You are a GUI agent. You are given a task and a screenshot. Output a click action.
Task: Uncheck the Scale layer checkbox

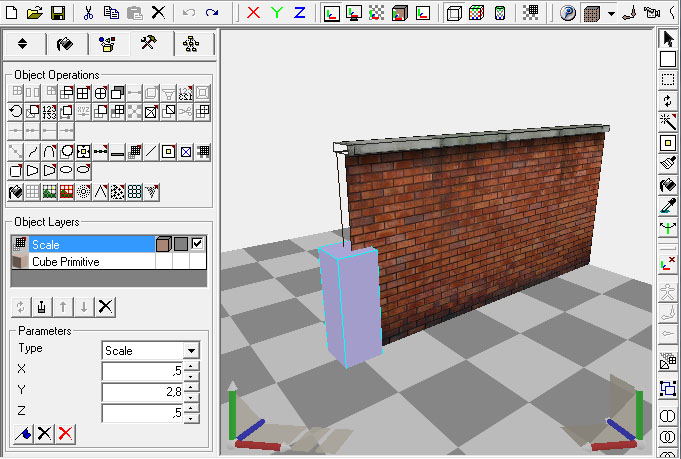pyautogui.click(x=197, y=244)
